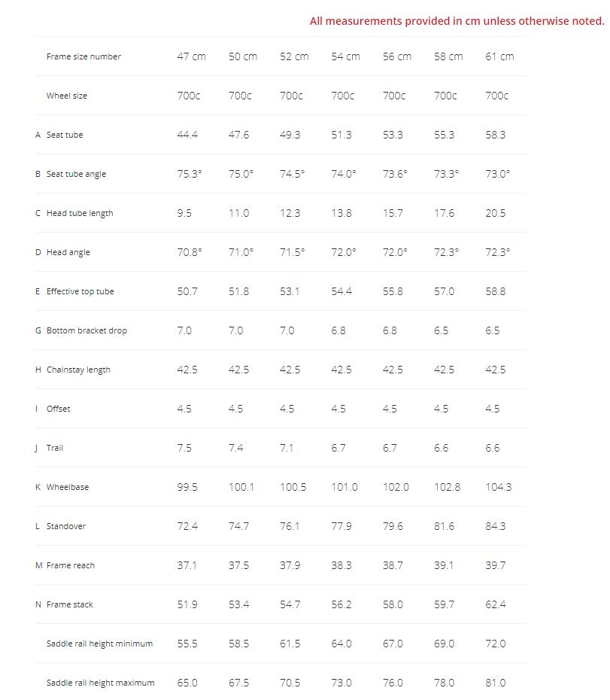
Task: Click the 47 cm frame size header
Action: [x=191, y=56]
